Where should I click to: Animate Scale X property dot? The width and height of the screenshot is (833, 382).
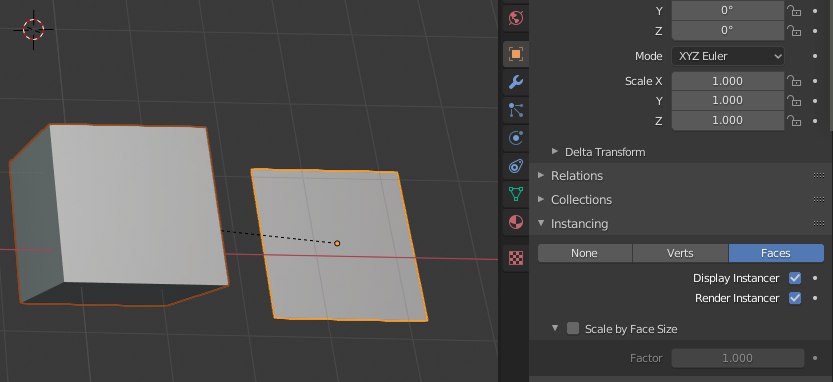pos(815,81)
